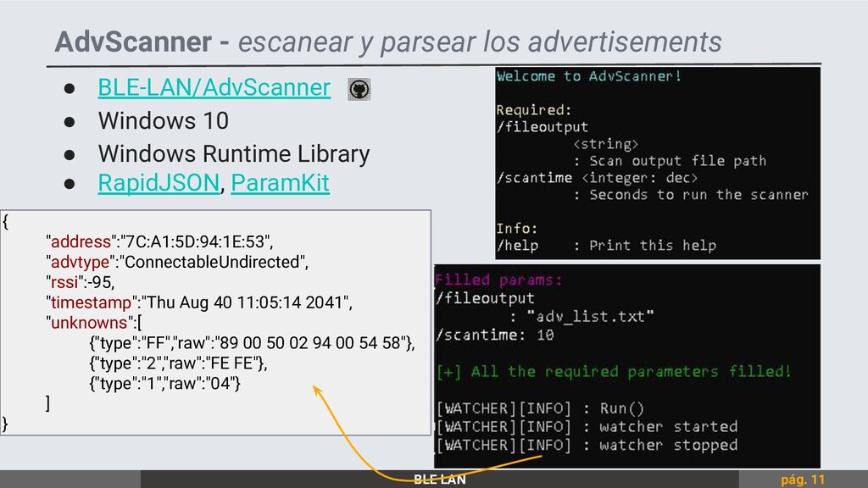Viewport: 868px width, 488px height.
Task: Click ": Seconds to run the scanner" line
Action: (691, 195)
